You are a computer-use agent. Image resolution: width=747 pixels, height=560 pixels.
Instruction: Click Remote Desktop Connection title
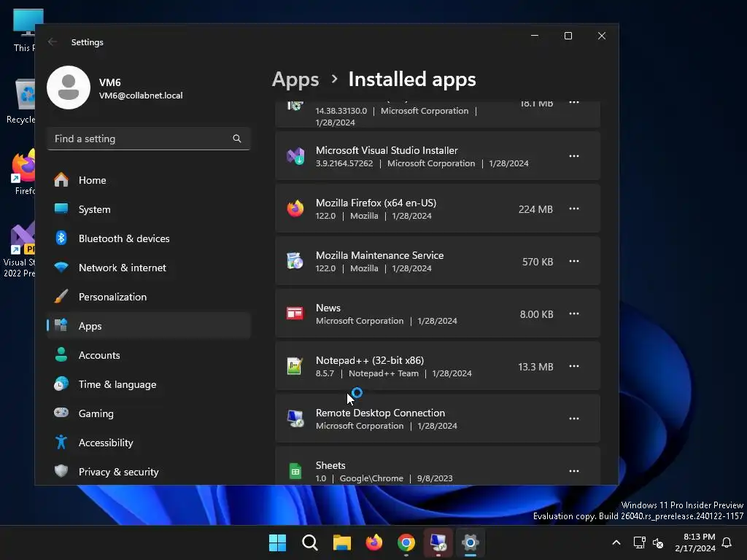click(380, 413)
